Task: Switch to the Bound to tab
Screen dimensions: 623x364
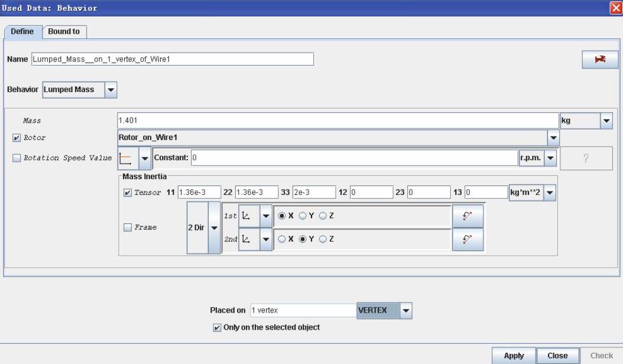Action: 67,31
